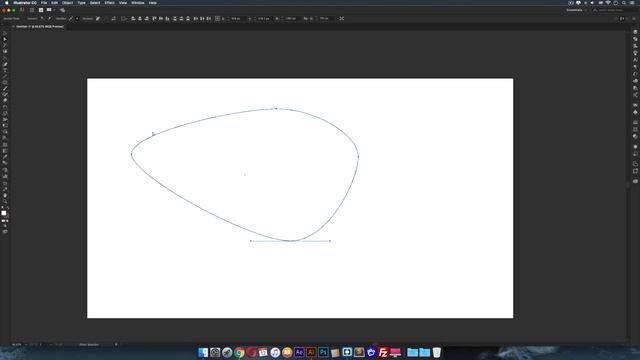Select the Type tool
The height and width of the screenshot is (360, 640).
pos(5,70)
